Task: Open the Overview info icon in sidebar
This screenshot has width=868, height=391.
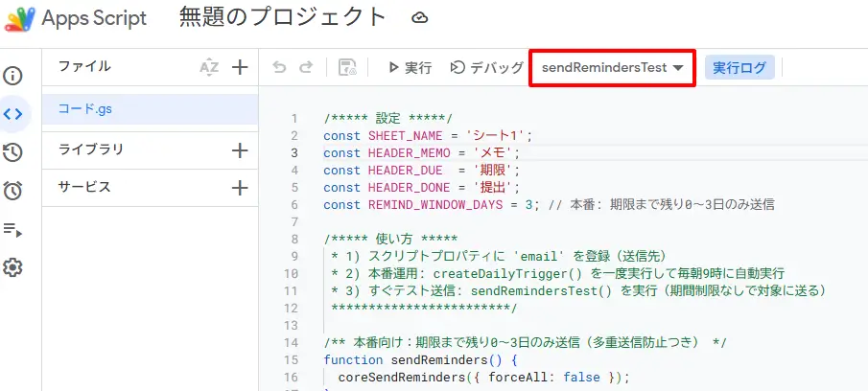Action: coord(13,76)
